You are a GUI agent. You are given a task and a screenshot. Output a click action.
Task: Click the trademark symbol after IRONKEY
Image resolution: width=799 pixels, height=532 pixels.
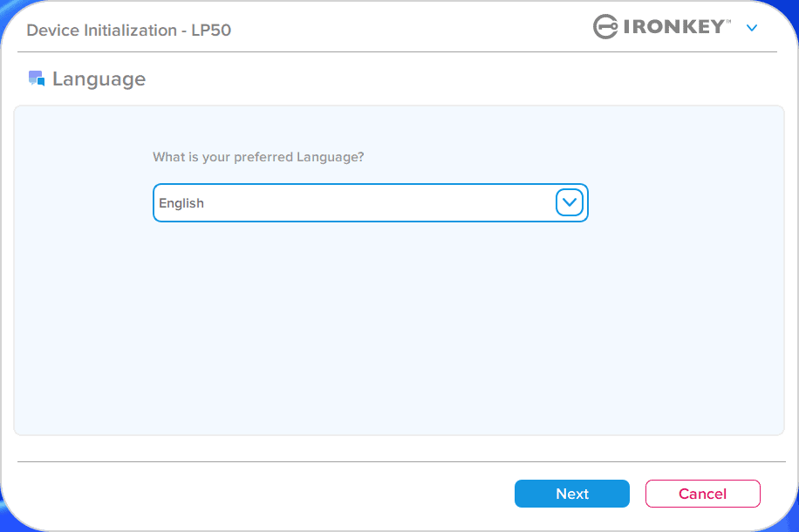(729, 21)
